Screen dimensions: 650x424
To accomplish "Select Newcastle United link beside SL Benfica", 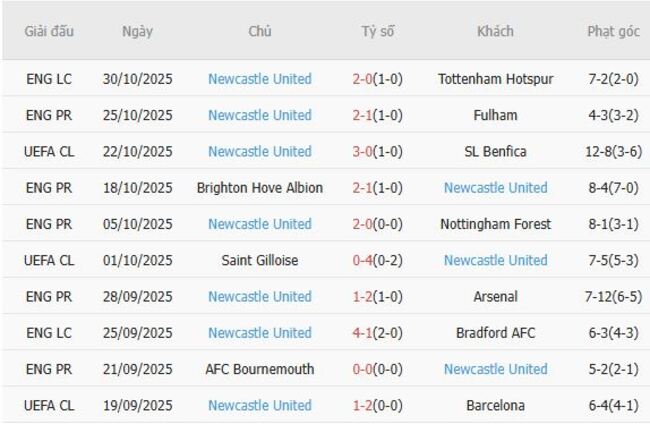I will click(260, 151).
